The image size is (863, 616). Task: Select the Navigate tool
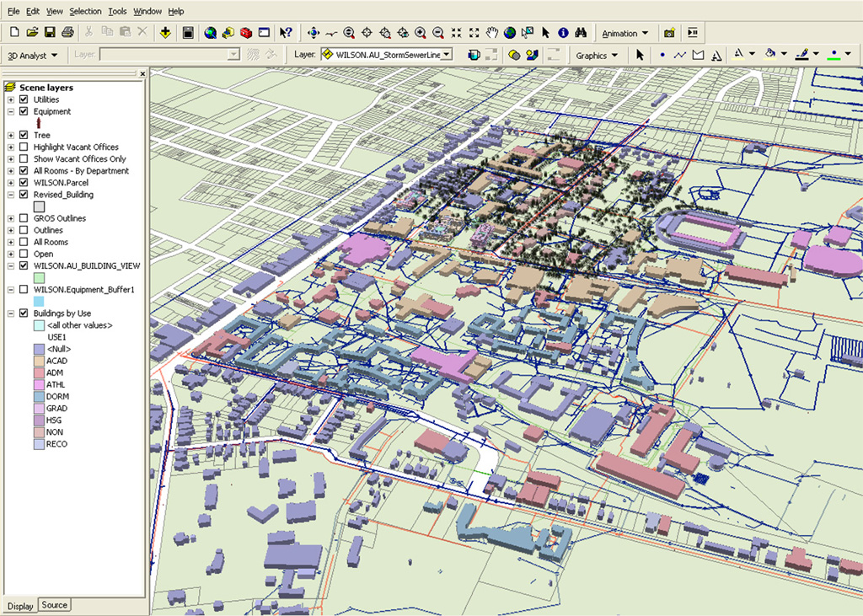pos(314,33)
